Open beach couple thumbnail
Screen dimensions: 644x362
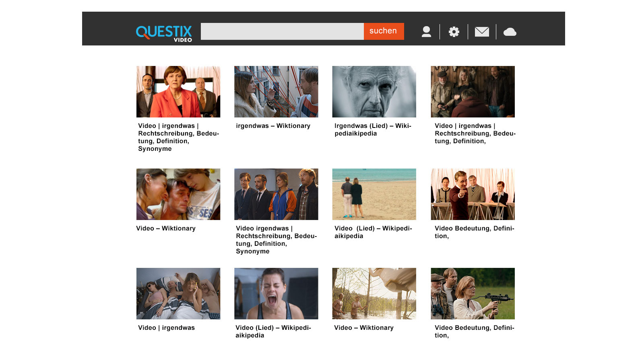(x=374, y=194)
